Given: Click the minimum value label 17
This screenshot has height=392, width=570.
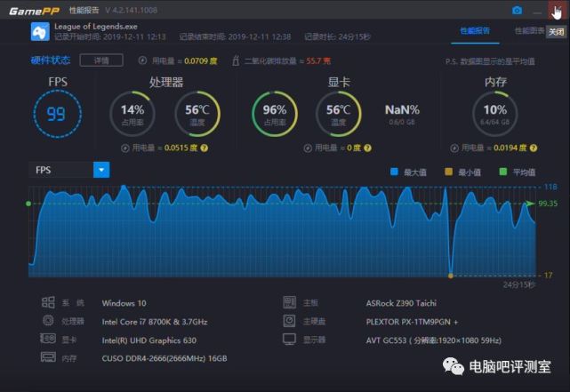Looking at the screenshot, I should [548, 275].
